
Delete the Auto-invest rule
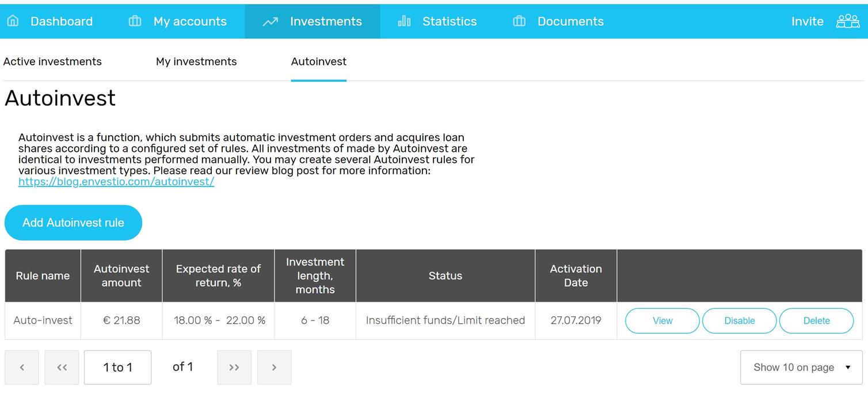coord(816,321)
